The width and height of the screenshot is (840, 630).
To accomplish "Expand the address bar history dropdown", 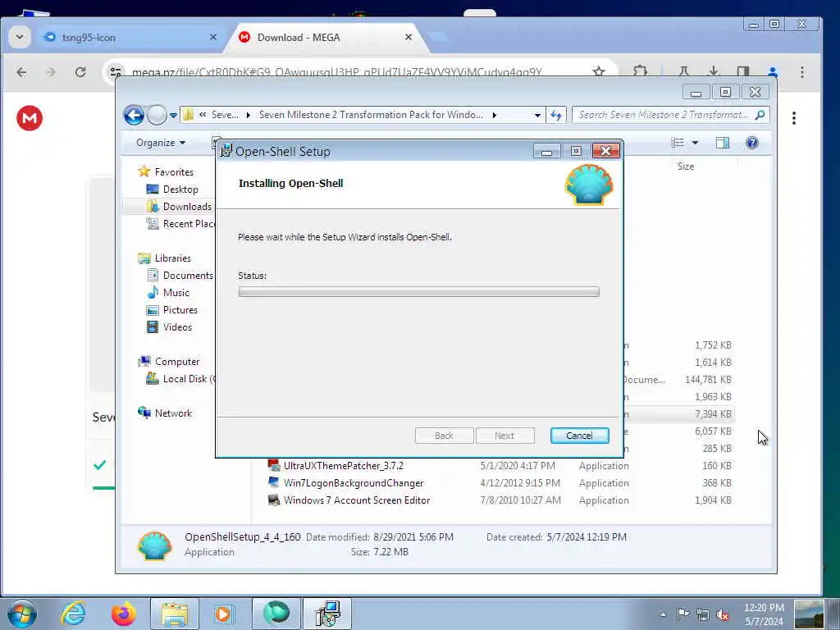I will pos(537,115).
